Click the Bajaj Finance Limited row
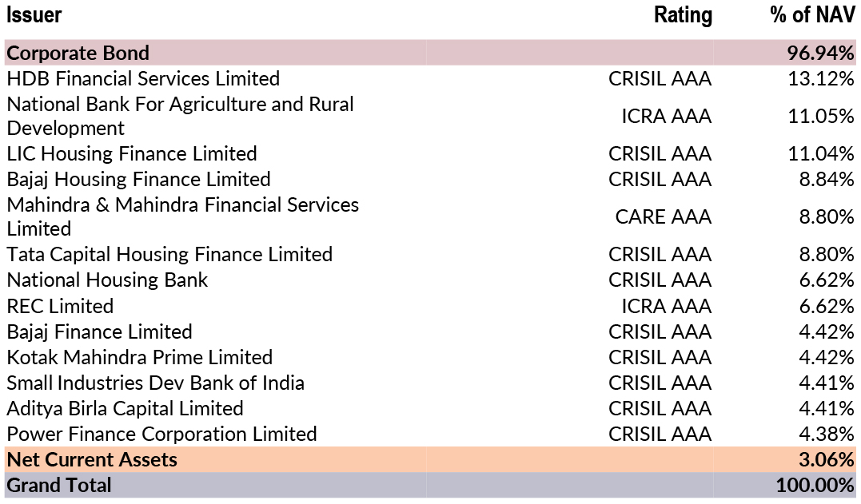861x504 pixels. coord(99,331)
